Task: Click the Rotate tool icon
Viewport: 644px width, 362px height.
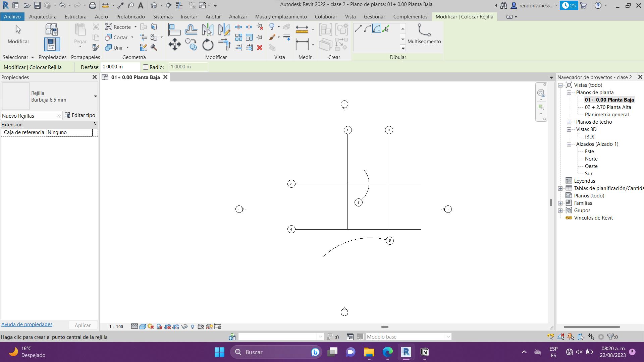Action: coord(208,45)
